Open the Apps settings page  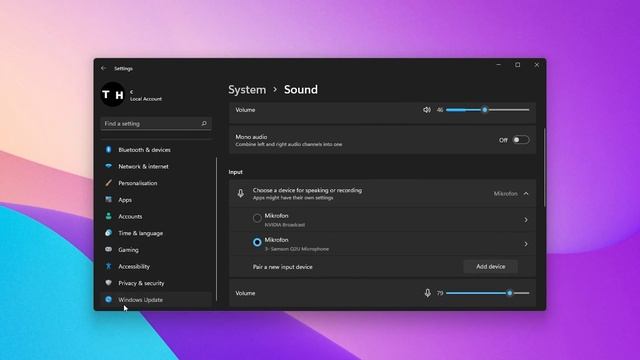pos(156,200)
